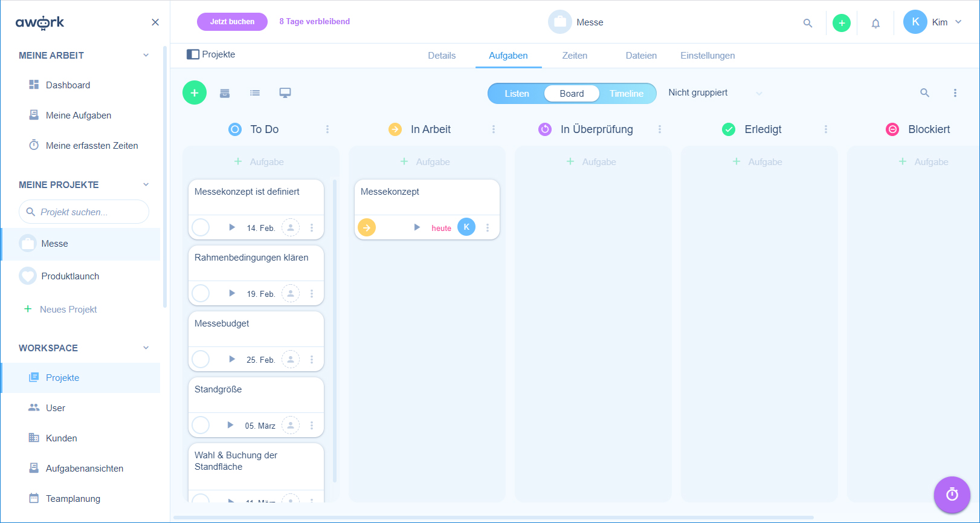Screen dimensions: 980x523
Task: Click the presentation monitor icon
Action: 285,93
